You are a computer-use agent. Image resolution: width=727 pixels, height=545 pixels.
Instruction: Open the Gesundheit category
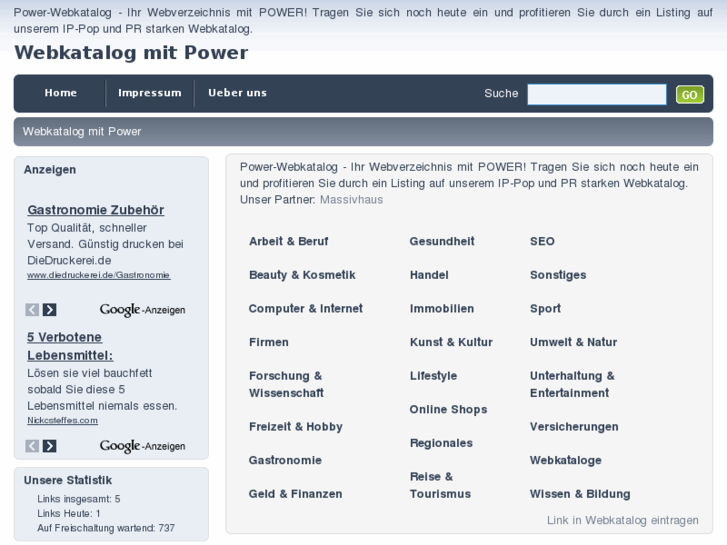point(442,242)
